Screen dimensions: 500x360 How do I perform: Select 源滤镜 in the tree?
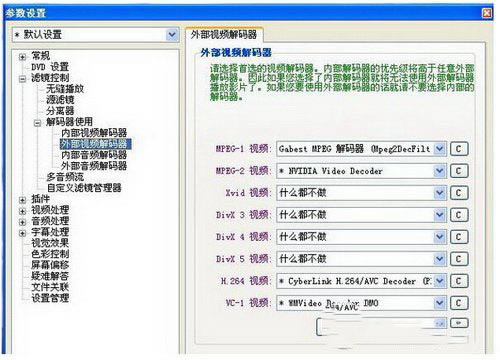point(60,100)
